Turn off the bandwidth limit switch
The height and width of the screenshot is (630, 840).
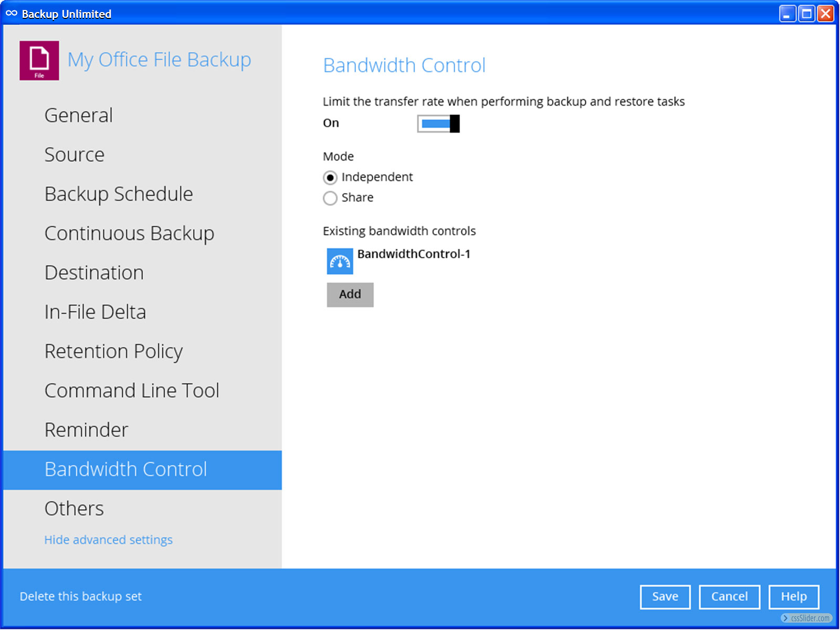438,124
